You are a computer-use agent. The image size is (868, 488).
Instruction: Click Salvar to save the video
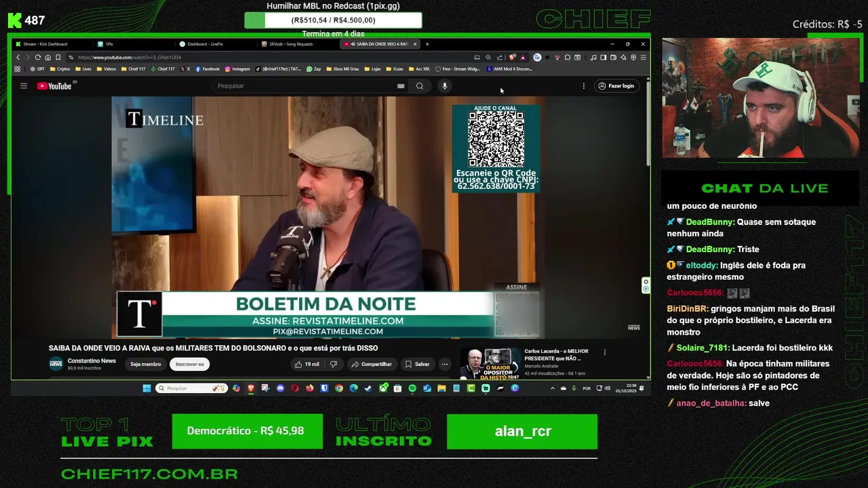(x=418, y=364)
